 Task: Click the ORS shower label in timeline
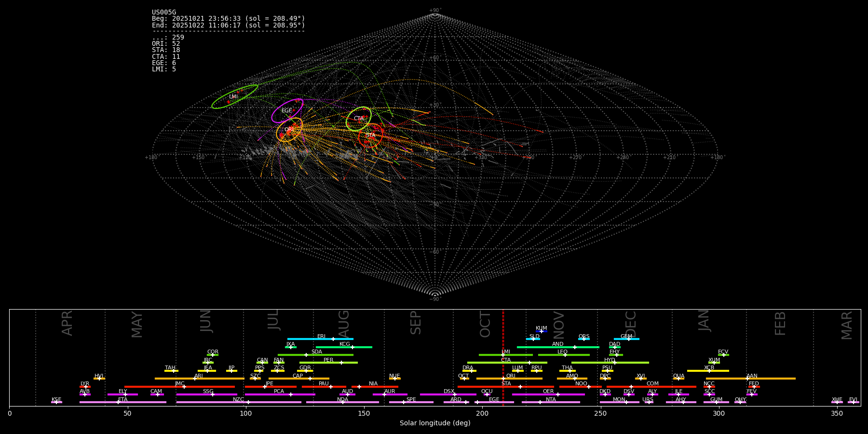click(x=584, y=337)
